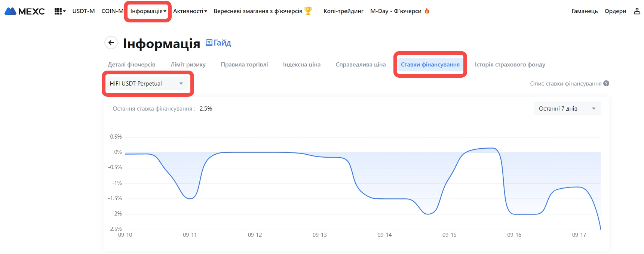Open Гаманець wallet
This screenshot has height=254, width=644.
[x=585, y=11]
